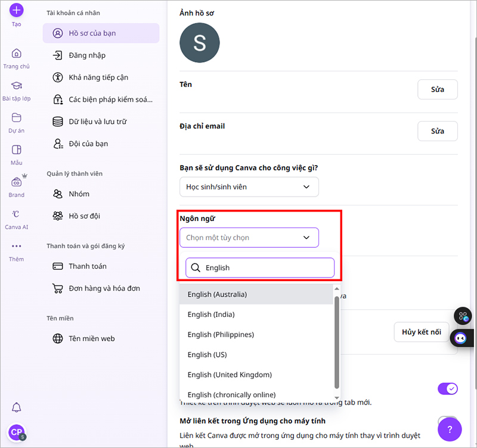Launch Canva AI from sidebar
This screenshot has width=477, height=448.
tap(16, 214)
